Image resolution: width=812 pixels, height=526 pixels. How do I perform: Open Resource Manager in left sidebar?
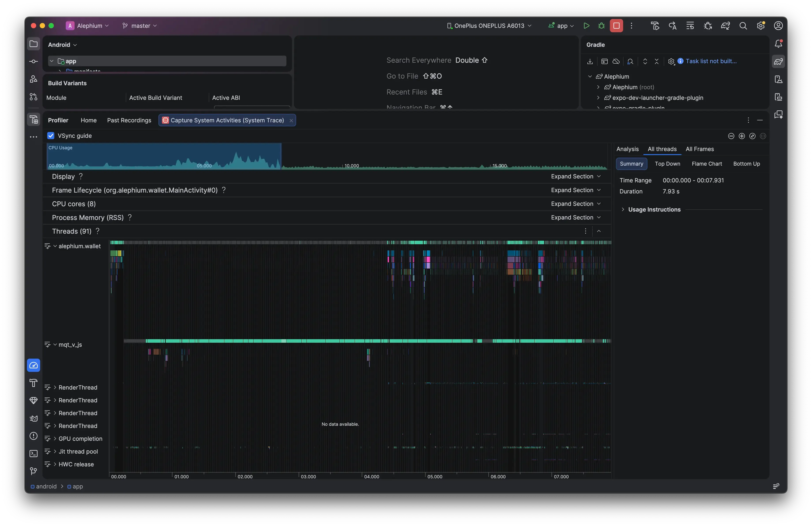point(34,79)
